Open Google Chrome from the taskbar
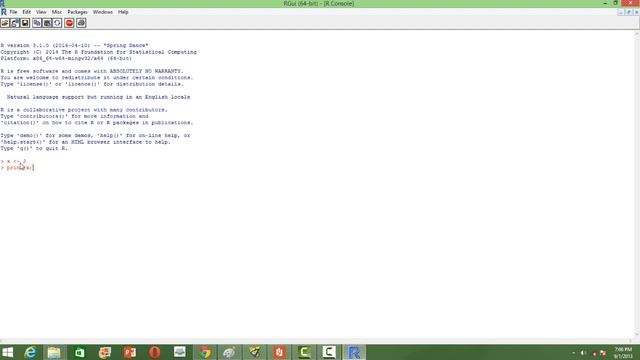The height and width of the screenshot is (360, 640). pos(205,352)
